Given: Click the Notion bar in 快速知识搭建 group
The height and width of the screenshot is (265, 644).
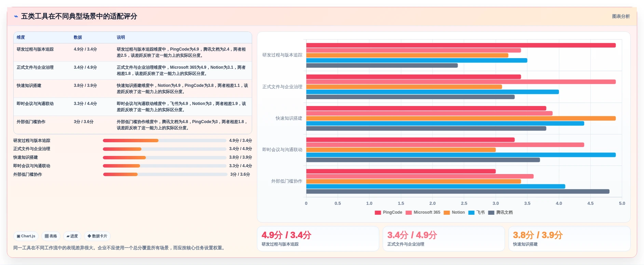Looking at the screenshot, I should (x=461, y=118).
